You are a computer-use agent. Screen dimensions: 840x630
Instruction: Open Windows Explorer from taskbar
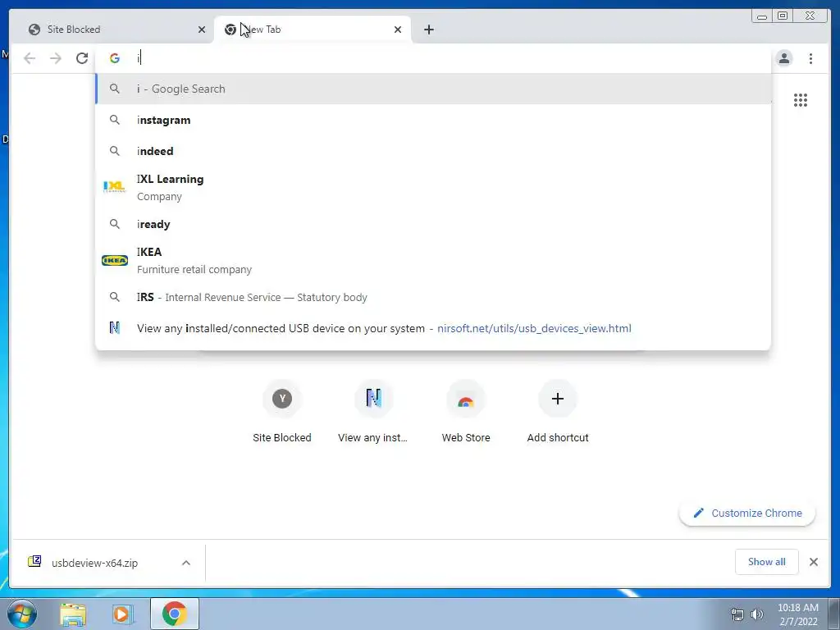[73, 614]
